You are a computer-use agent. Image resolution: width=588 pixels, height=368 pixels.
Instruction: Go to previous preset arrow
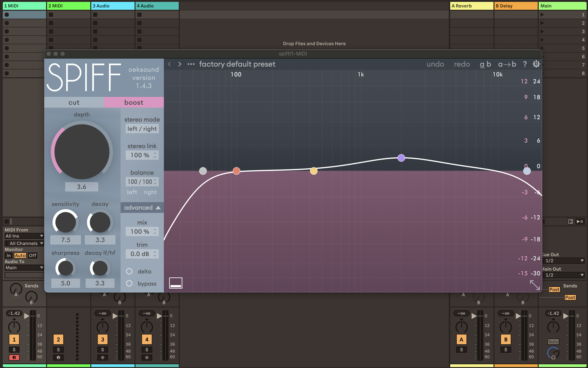point(169,64)
